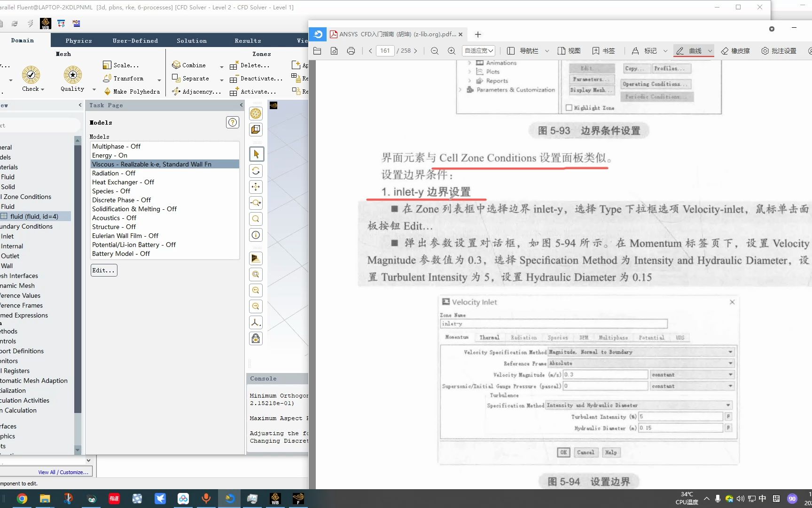Click the print icon in the PDF toolbar
This screenshot has height=508, width=812.
click(351, 51)
